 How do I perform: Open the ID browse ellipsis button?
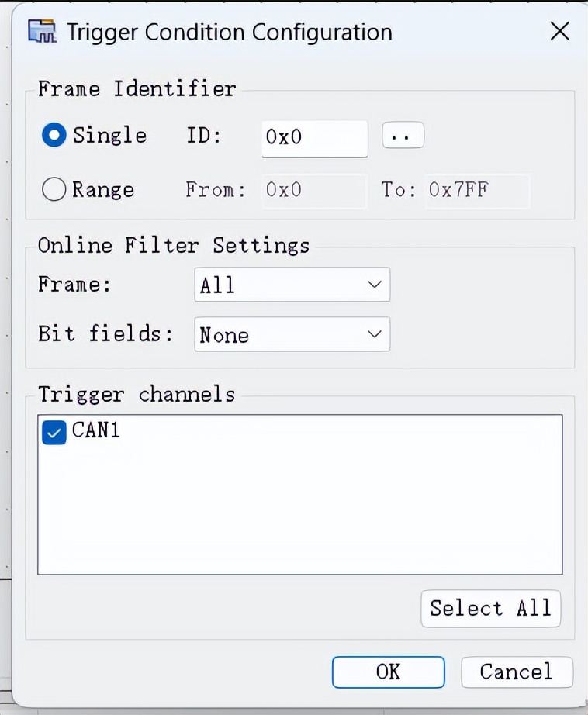point(403,136)
